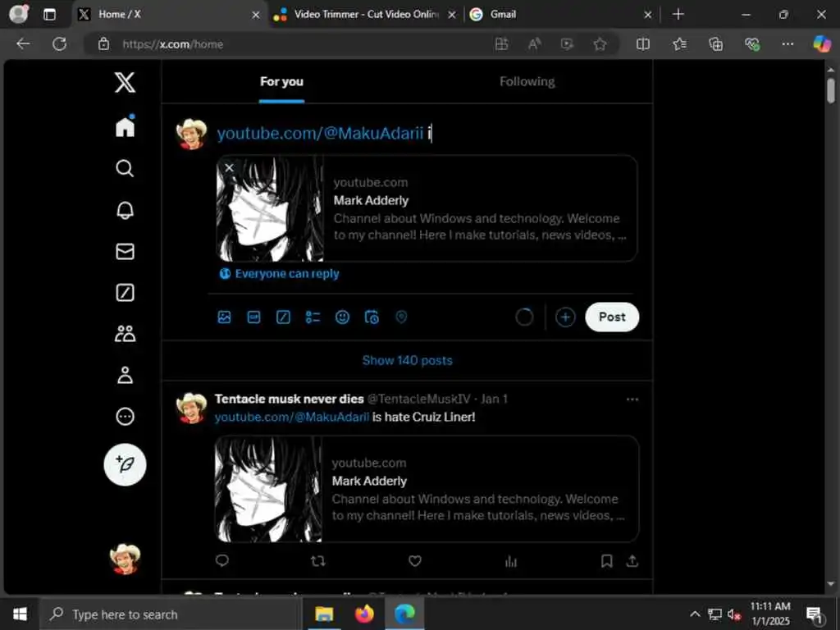Refresh the page
The width and height of the screenshot is (840, 630).
[x=59, y=44]
